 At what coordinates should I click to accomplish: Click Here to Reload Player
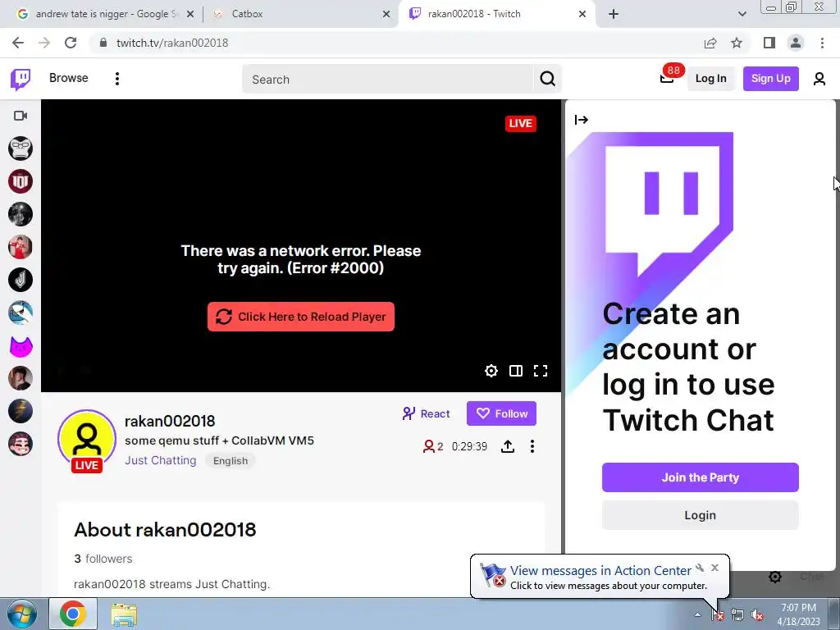click(301, 317)
